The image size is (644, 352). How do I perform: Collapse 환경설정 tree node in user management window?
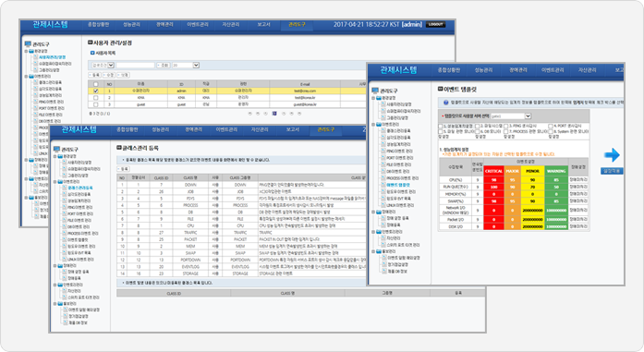(x=26, y=51)
